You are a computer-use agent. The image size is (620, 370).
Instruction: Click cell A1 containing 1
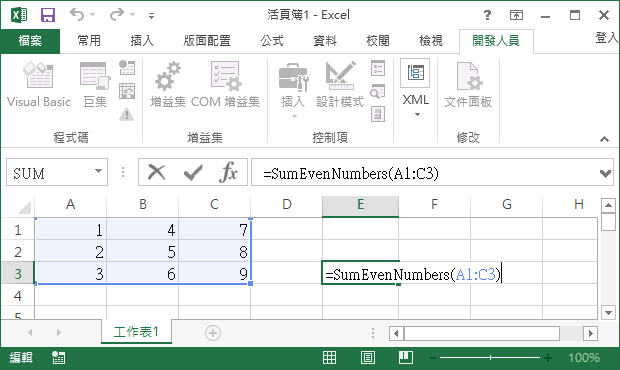click(70, 230)
